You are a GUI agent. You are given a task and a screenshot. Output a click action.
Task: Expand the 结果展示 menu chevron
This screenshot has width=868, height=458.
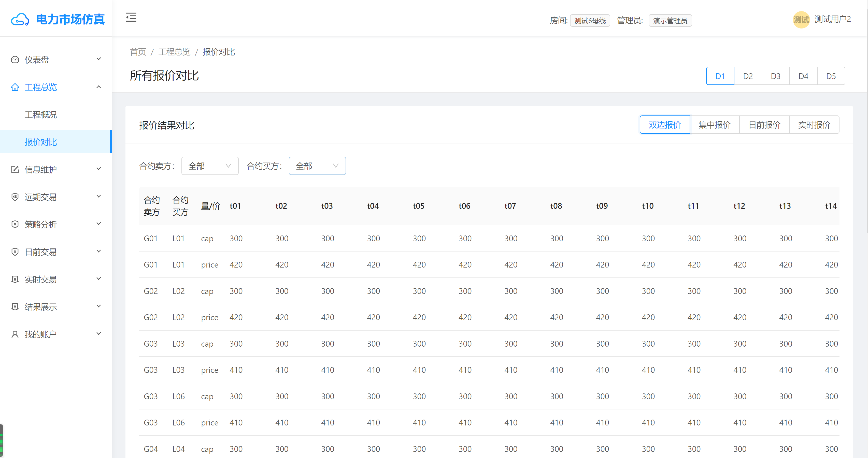99,306
